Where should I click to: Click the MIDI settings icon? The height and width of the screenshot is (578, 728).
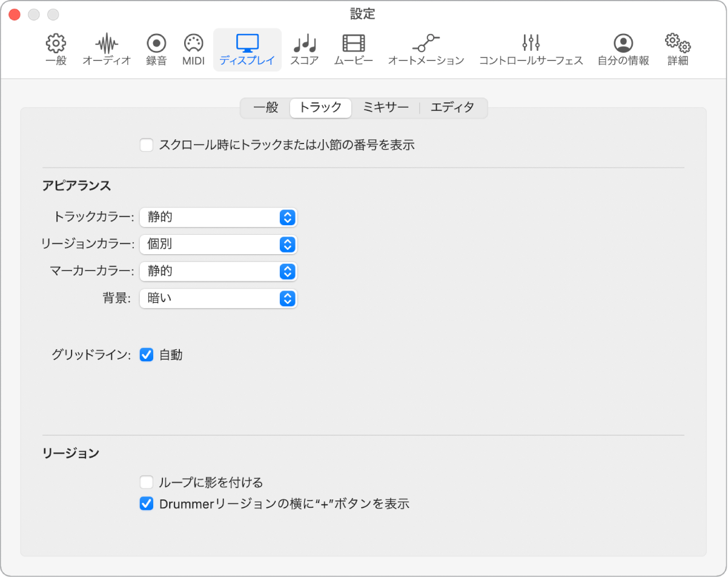pyautogui.click(x=193, y=48)
